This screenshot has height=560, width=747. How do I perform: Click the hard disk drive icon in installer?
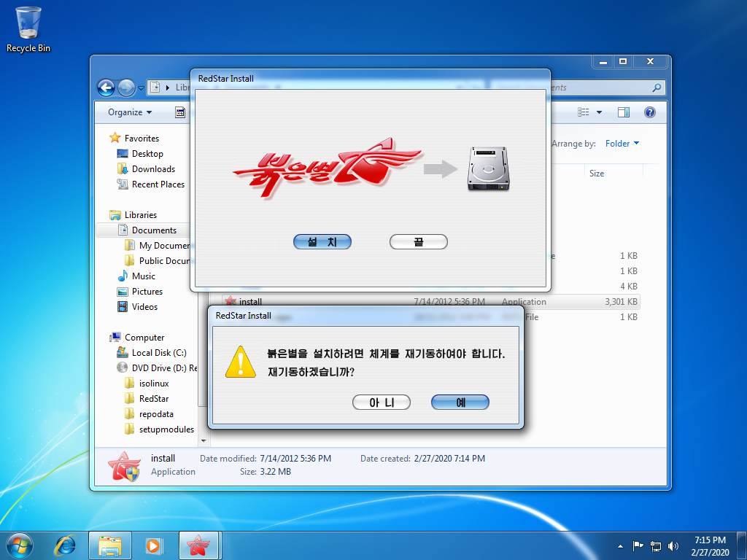[x=488, y=168]
